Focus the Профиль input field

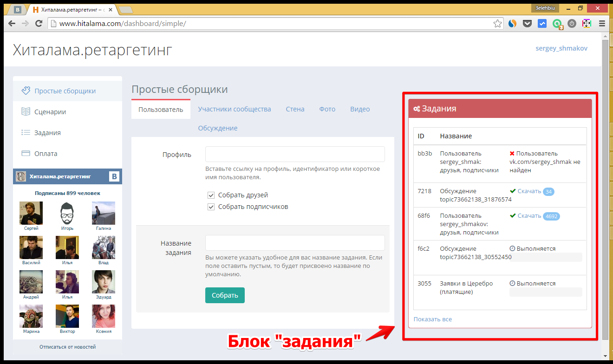coord(295,154)
